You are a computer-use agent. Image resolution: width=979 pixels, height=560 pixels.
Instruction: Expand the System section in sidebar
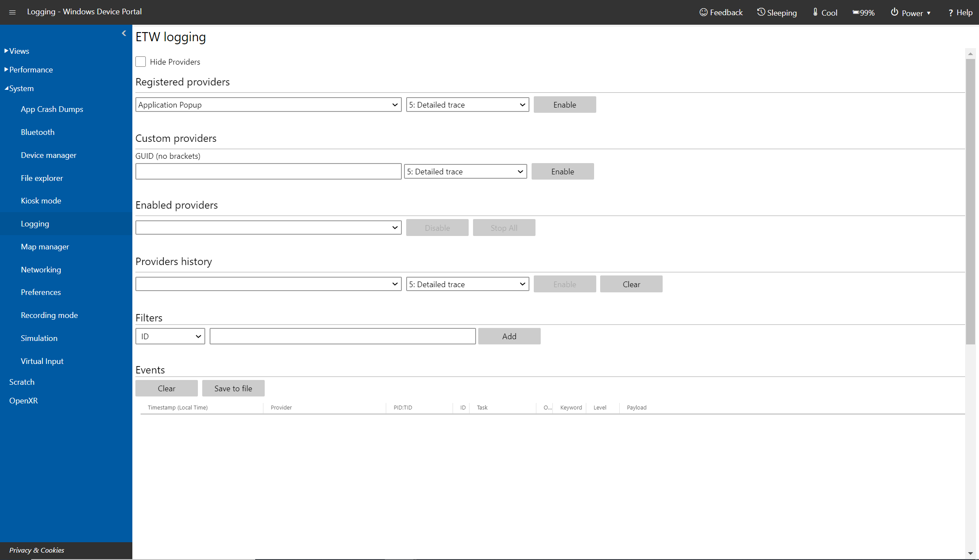coord(21,88)
